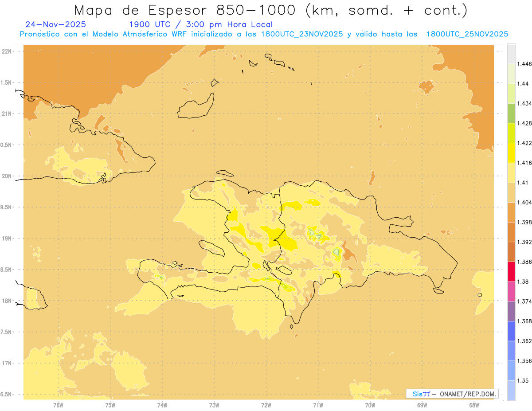Click the '68W' longitude label
The image size is (532, 411).
point(474,405)
